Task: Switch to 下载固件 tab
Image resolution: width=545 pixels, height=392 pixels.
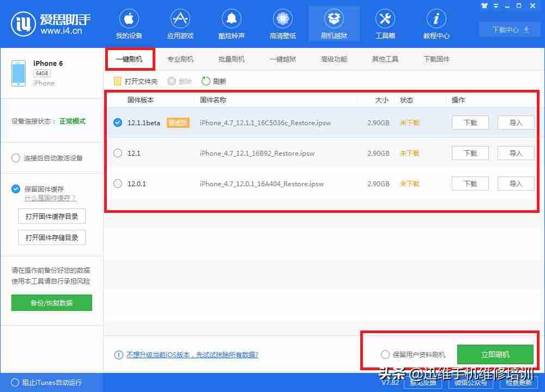Action: point(437,59)
